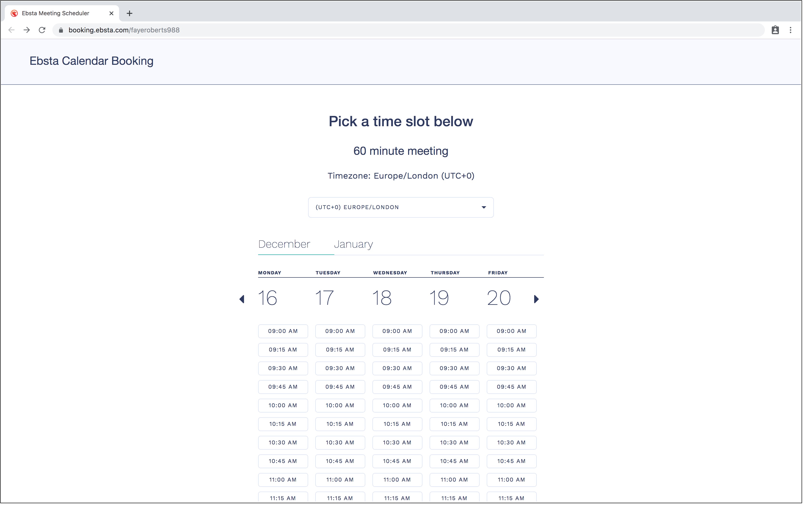Select Thursday 19 at 10:30 AM

[454, 442]
